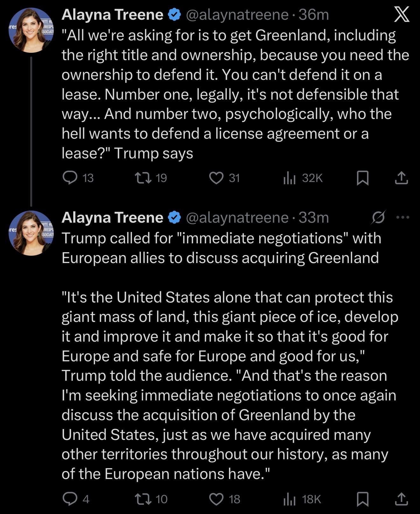The image size is (420, 514).
Task: View analytics of the 18K views tweet
Action: 290,499
